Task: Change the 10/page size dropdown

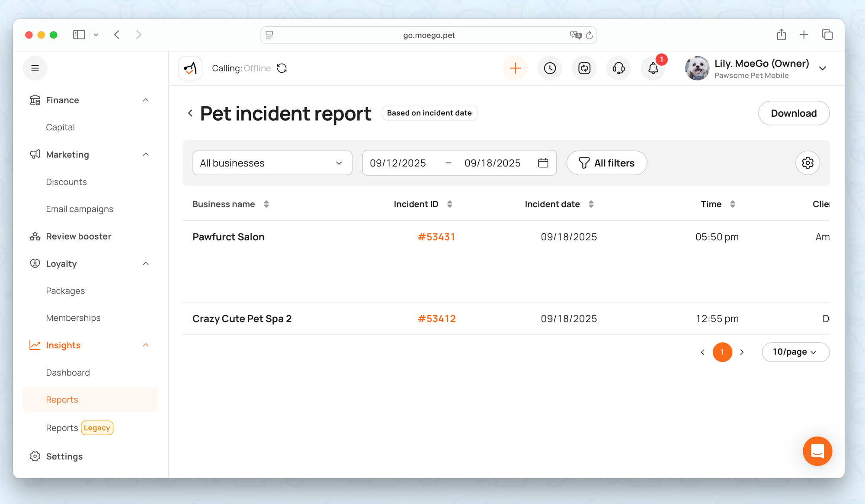Action: coord(795,352)
